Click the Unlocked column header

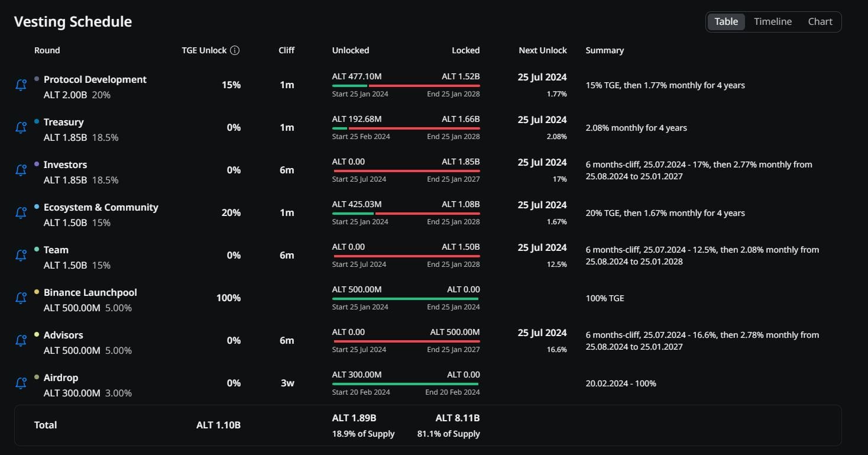[351, 50]
